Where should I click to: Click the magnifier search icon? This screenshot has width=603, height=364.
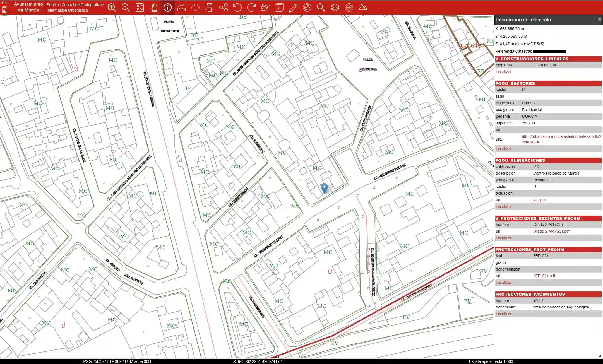321,8
